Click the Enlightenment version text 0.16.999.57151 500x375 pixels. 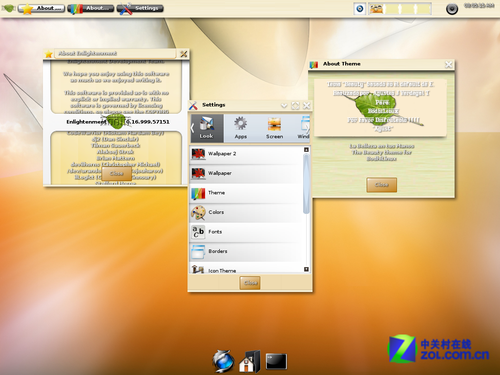[x=148, y=122]
